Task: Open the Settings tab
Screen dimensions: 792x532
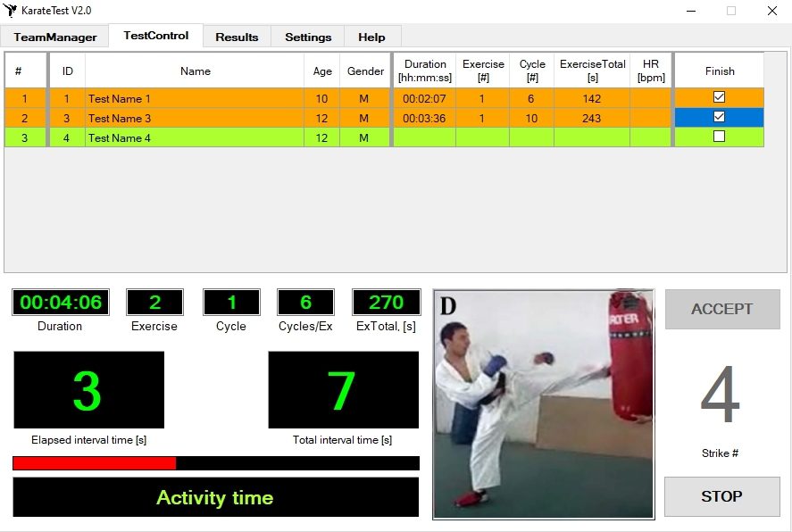Action: coord(308,37)
